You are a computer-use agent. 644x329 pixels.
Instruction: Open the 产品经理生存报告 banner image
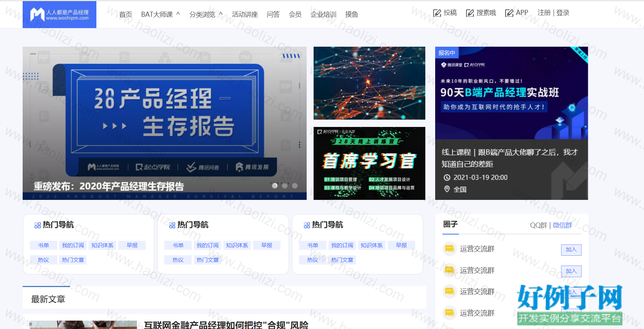coord(165,123)
